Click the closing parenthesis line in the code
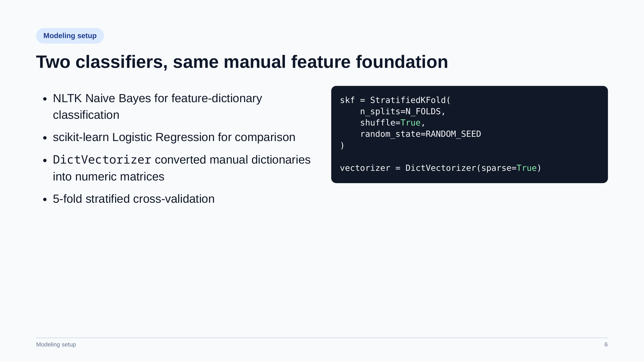Screen dimensions: 644x362 pos(342,145)
